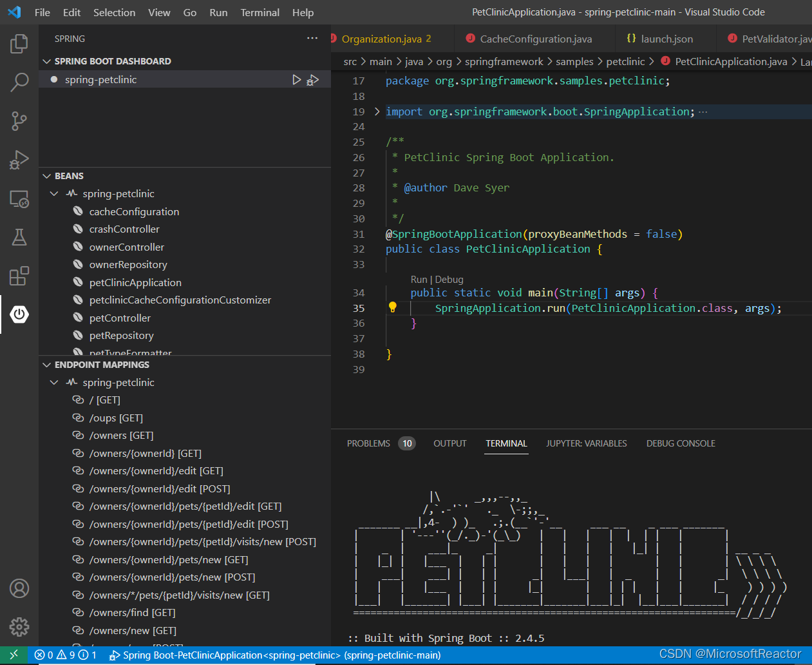Click springframework in the breadcrumb path
Viewport: 812px width, 665px height.
pyautogui.click(x=504, y=61)
